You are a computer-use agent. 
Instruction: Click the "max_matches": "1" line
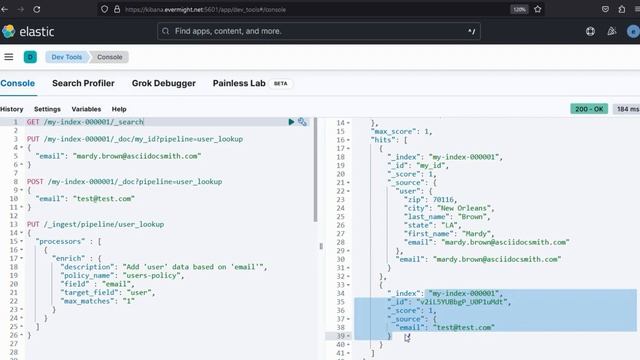[x=97, y=301]
